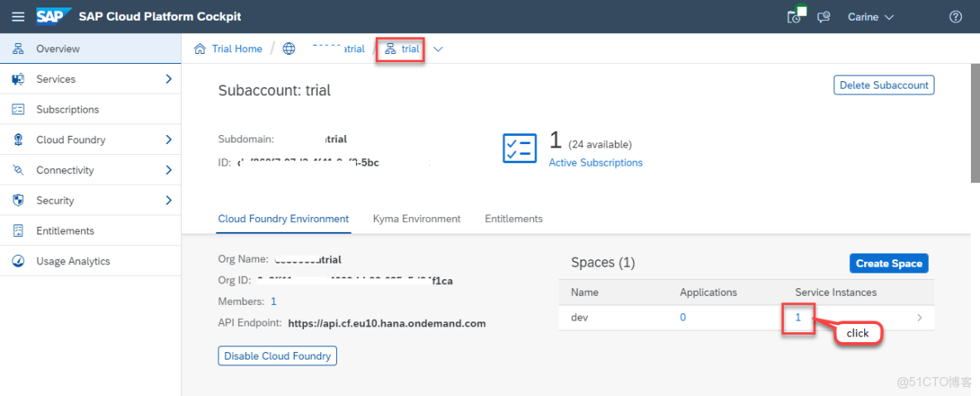Click the API Endpoint URL text
The image size is (980, 396).
click(x=387, y=323)
